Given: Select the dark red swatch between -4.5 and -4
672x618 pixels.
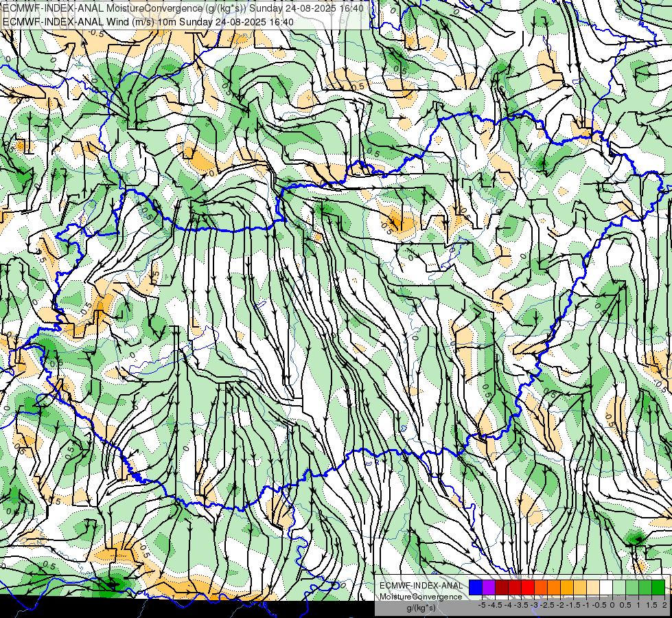Looking at the screenshot, I should [502, 587].
